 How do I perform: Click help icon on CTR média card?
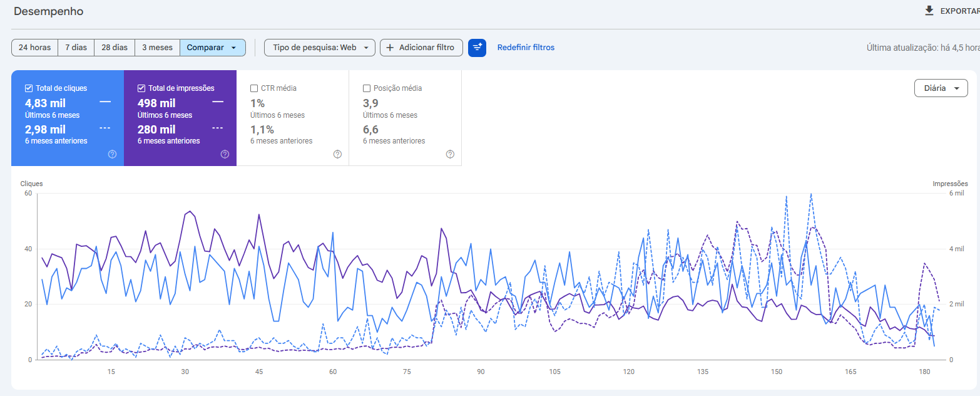tap(337, 154)
